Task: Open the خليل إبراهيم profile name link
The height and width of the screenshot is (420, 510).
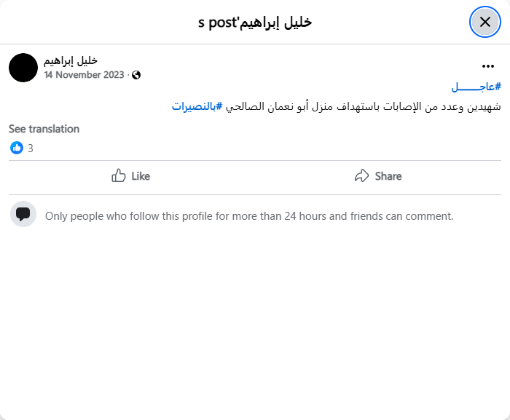Action: pyautogui.click(x=71, y=60)
